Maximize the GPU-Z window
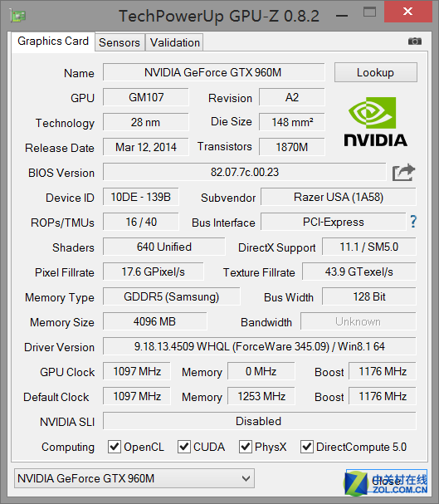The height and width of the screenshot is (504, 439). (369, 12)
